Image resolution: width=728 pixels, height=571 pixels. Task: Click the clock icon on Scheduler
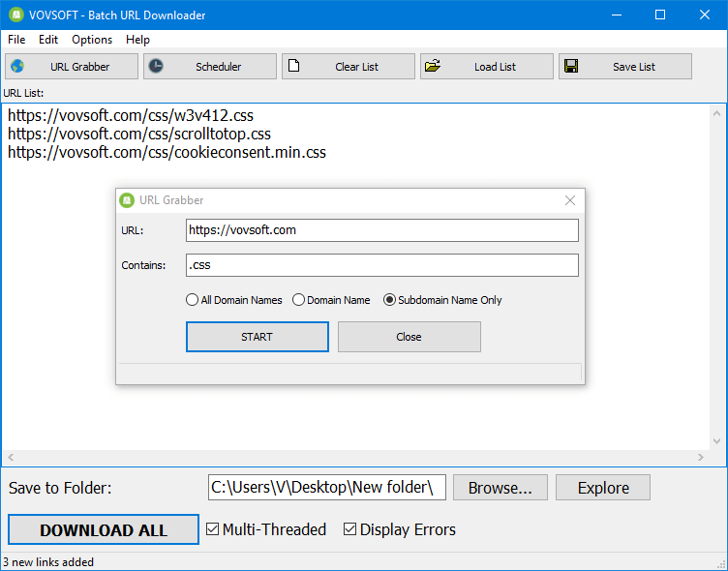[157, 67]
